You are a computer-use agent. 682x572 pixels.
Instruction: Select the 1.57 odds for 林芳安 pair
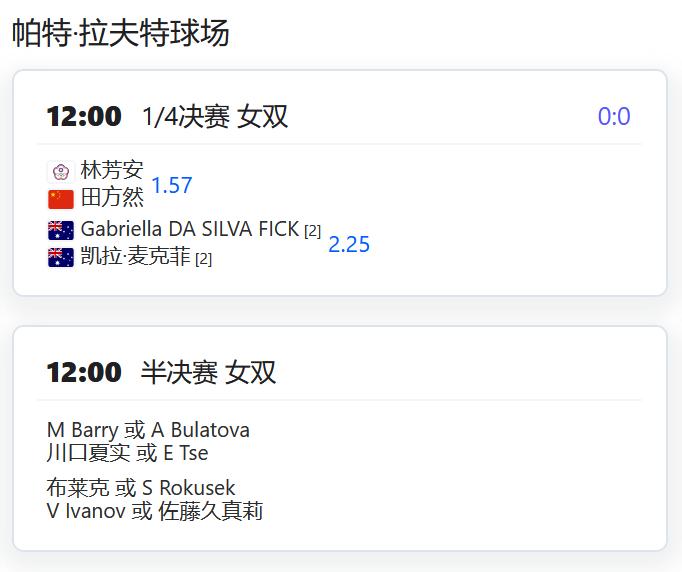pyautogui.click(x=172, y=185)
